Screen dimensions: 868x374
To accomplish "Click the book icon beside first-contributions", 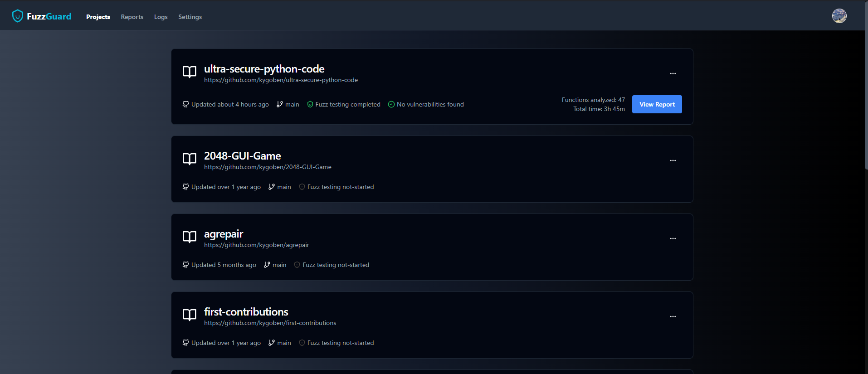I will [190, 315].
